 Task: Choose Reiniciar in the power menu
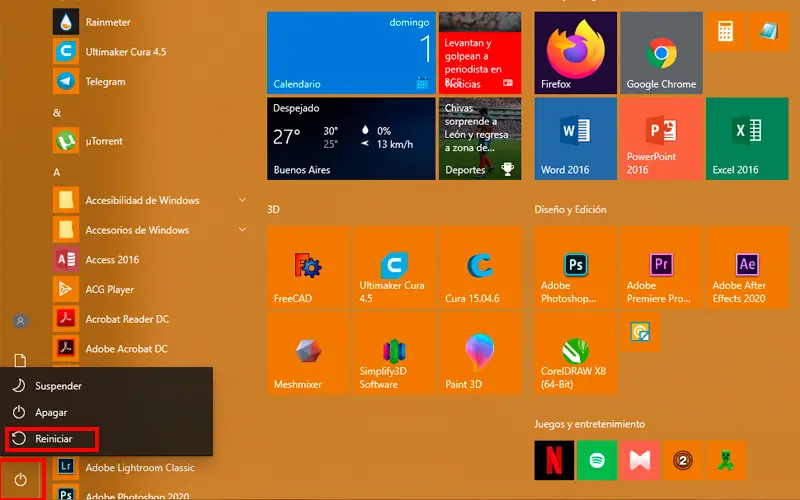click(x=106, y=439)
